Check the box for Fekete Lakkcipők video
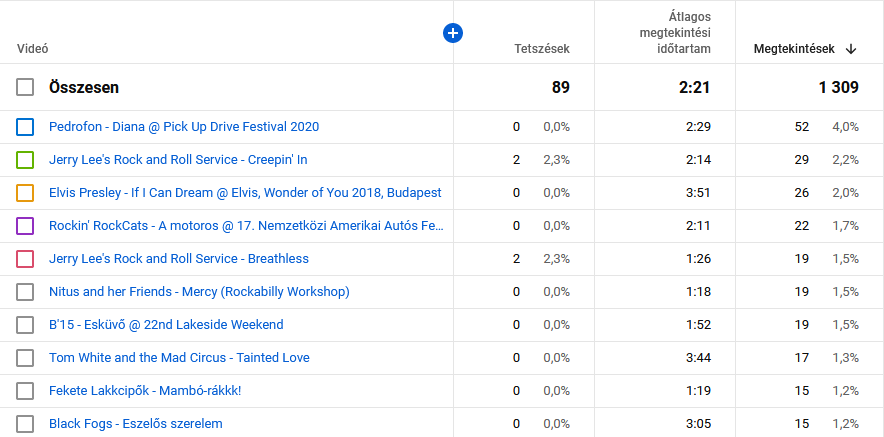The image size is (884, 437). tap(25, 391)
